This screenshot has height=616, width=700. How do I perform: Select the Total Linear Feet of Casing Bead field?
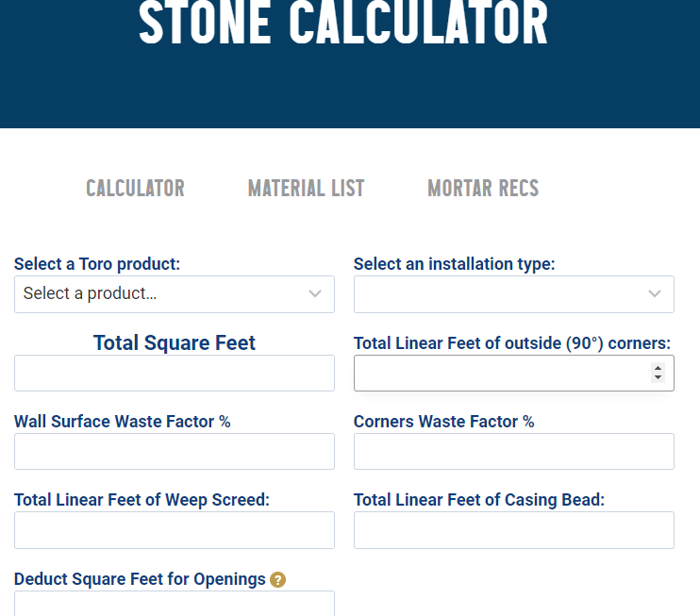click(514, 530)
